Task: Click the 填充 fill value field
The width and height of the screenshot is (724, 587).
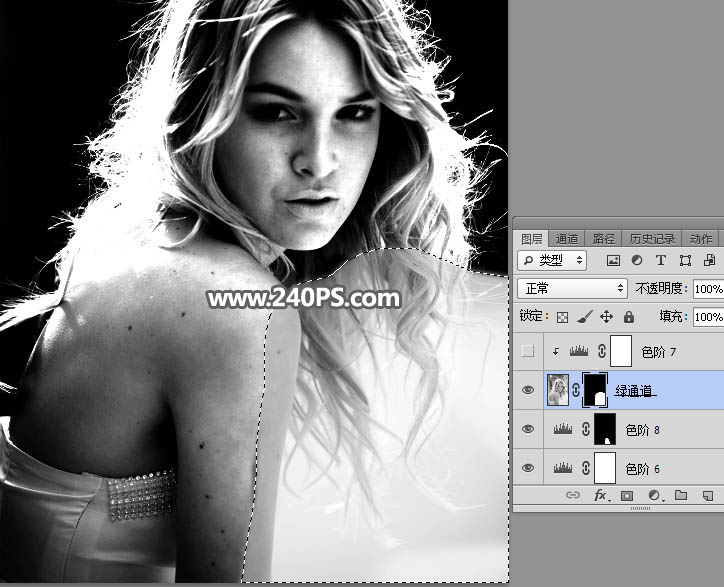Action: pyautogui.click(x=708, y=317)
